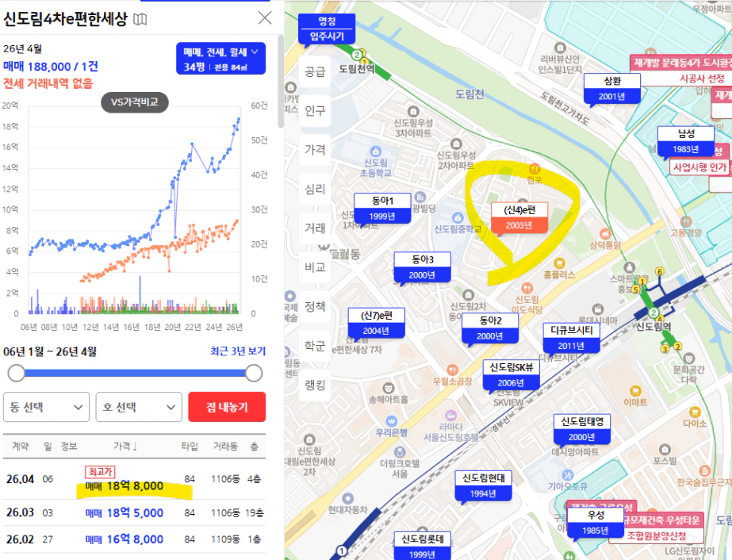
Task: Open the 공급 map menu
Action: point(315,72)
